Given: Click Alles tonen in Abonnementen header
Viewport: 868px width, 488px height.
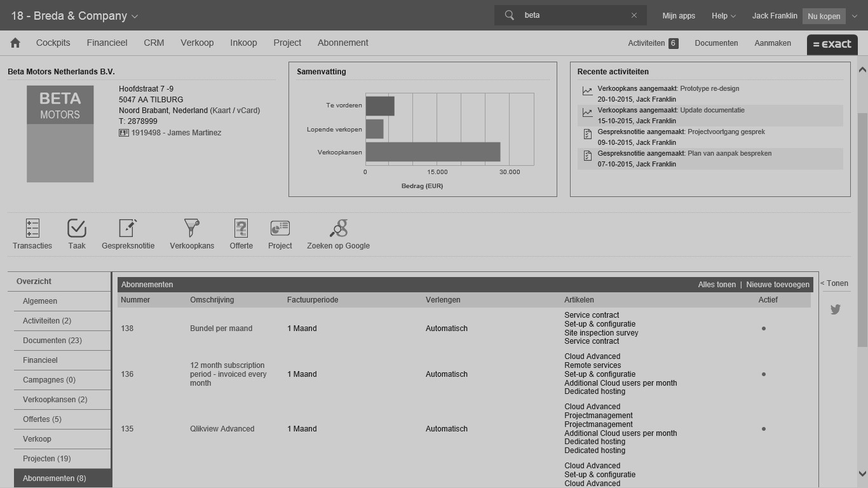Looking at the screenshot, I should point(717,285).
